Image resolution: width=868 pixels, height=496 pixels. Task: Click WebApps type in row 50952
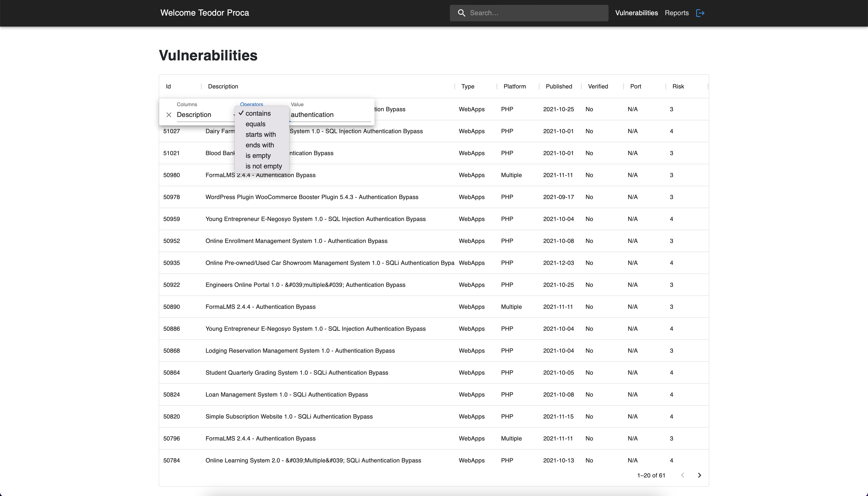coord(472,241)
